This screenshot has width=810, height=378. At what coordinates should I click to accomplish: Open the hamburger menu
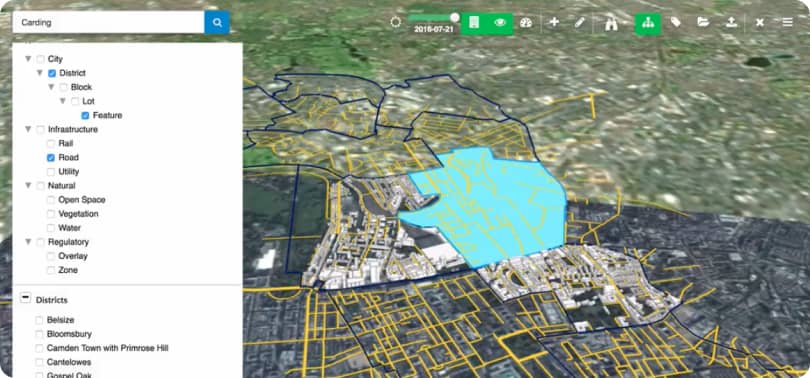click(787, 23)
